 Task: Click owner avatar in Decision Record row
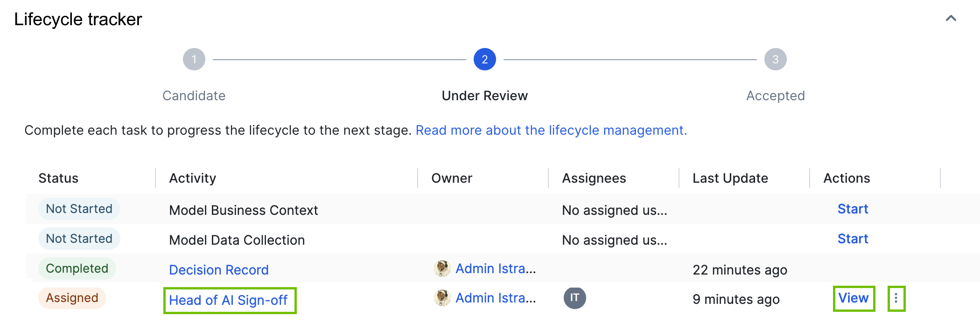[441, 269]
